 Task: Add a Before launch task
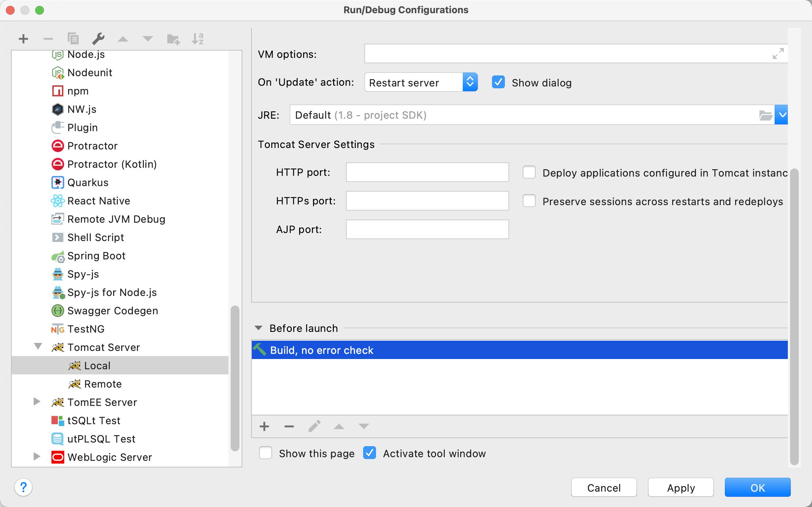tap(264, 426)
